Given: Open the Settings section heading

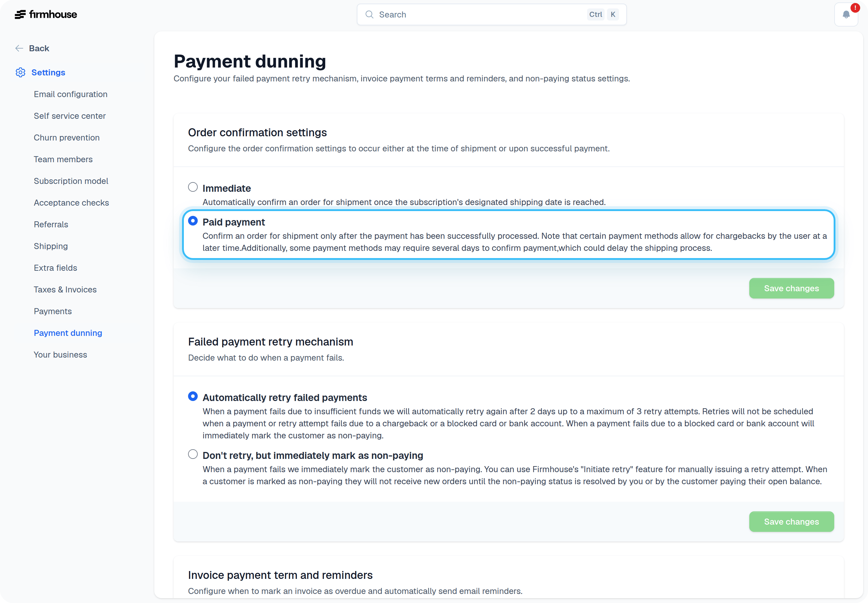Looking at the screenshot, I should click(48, 72).
